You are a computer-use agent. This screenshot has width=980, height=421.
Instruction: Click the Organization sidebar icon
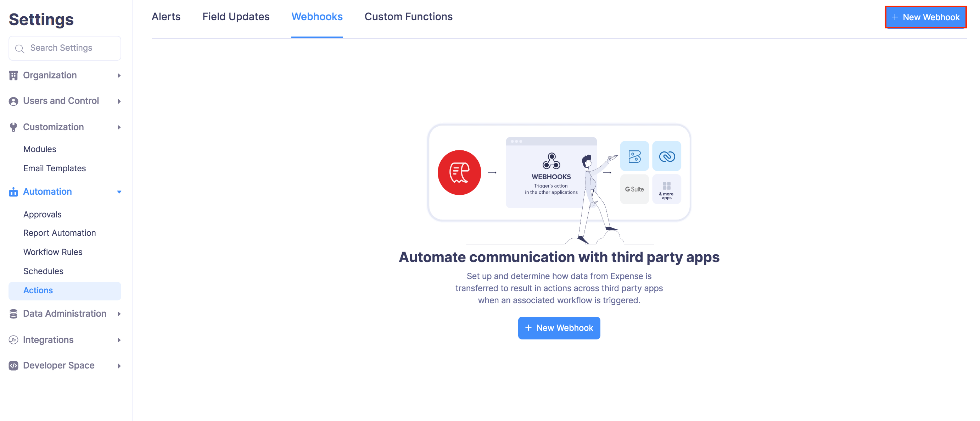pos(14,75)
